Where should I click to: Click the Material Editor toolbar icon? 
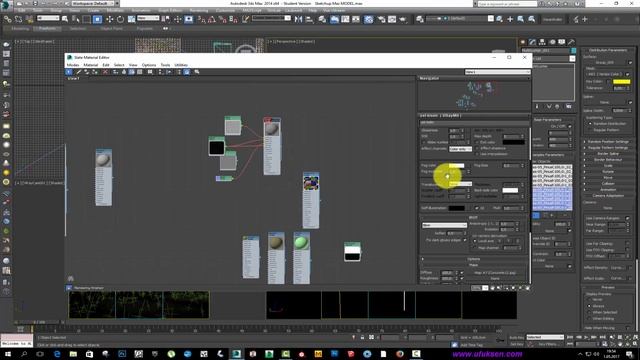[368, 19]
